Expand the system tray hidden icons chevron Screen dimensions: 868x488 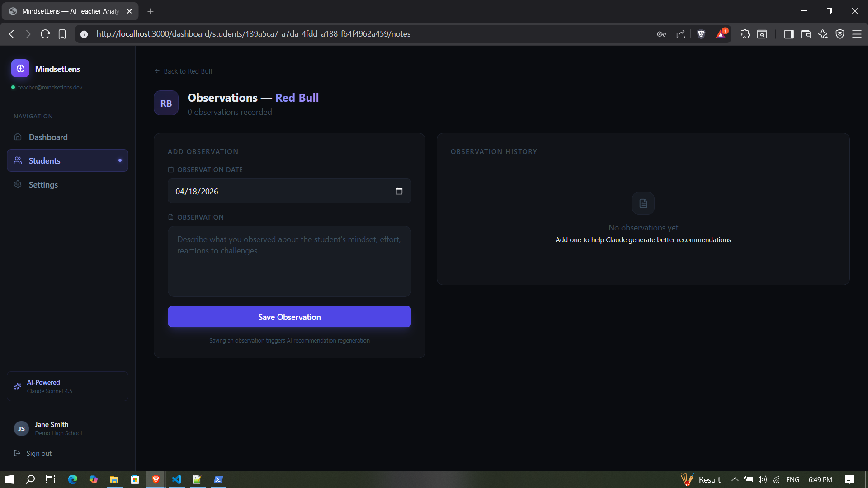[x=735, y=479]
